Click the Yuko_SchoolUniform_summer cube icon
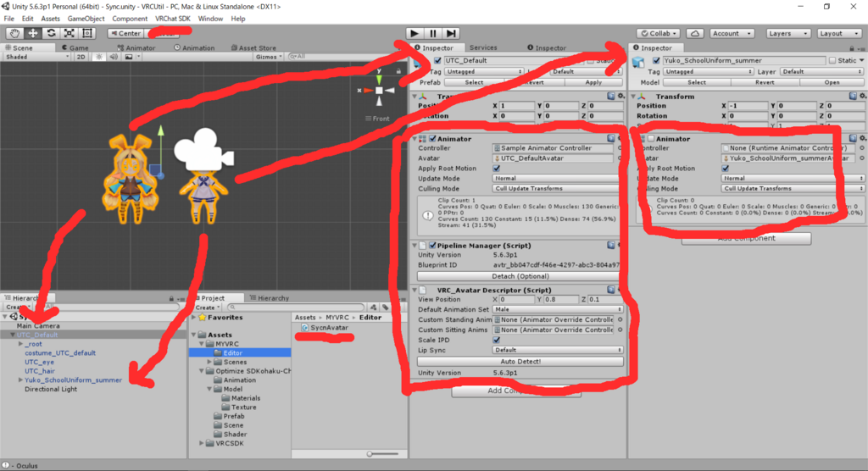 point(638,62)
